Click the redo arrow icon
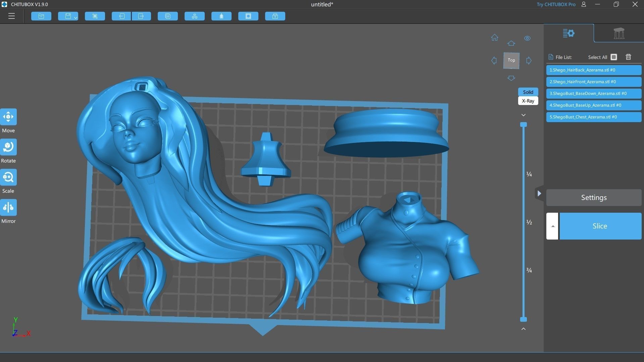Viewport: 644px width, 362px height. [x=141, y=16]
